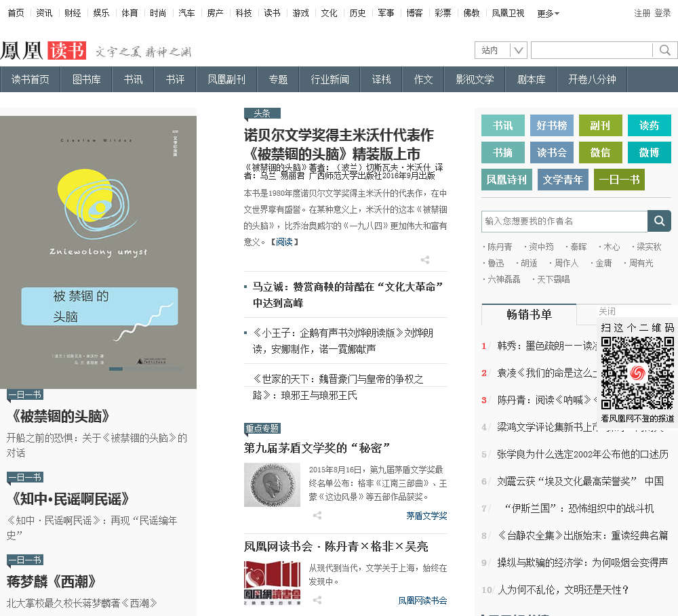This screenshot has height=616, width=678.
Task: Click the 凤凰诗刊 tag button
Action: point(506,180)
